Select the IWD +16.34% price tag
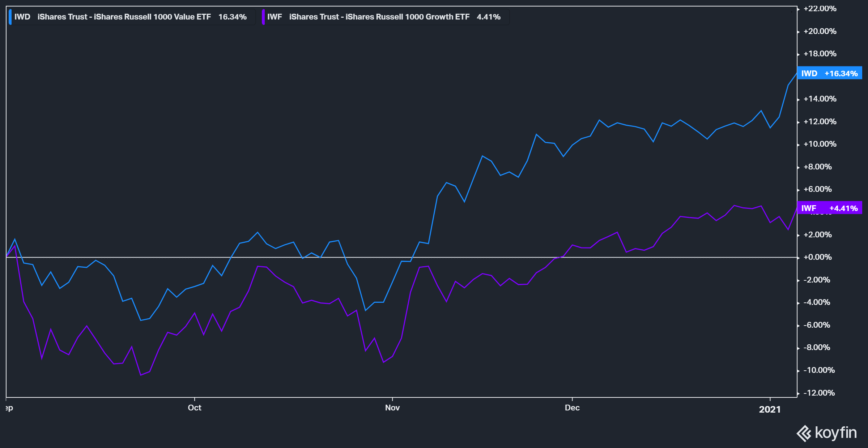 [829, 73]
